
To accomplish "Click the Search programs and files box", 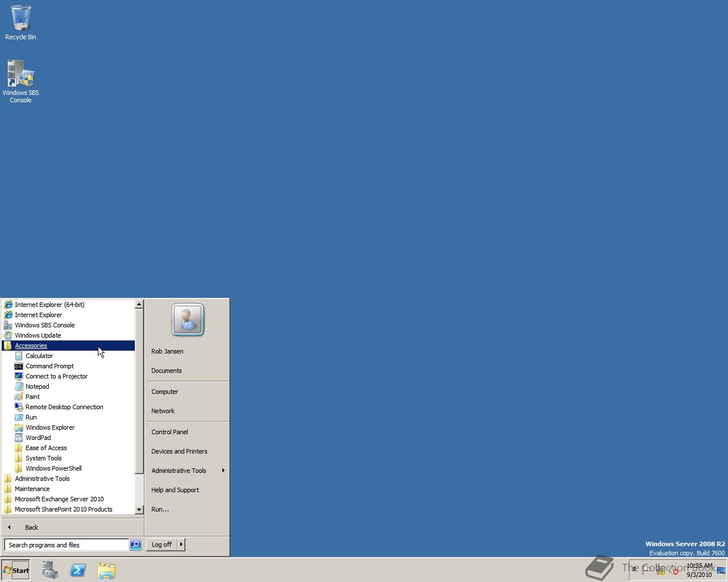I will (67, 545).
